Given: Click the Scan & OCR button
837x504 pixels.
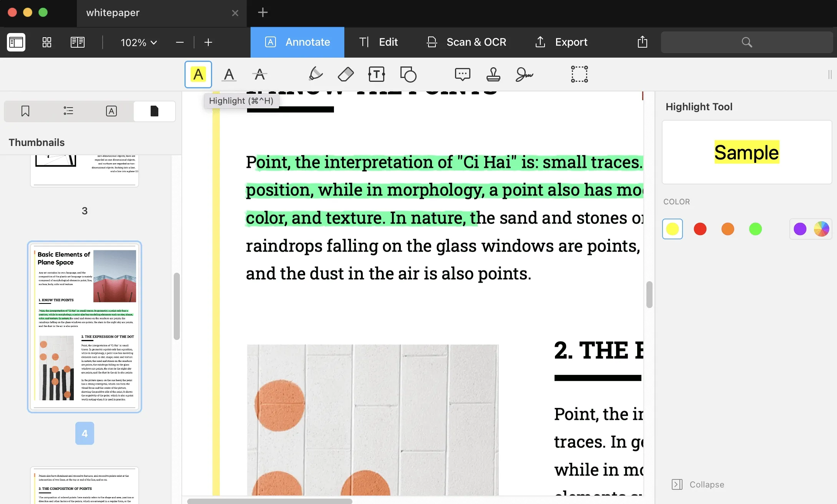Looking at the screenshot, I should pos(466,42).
